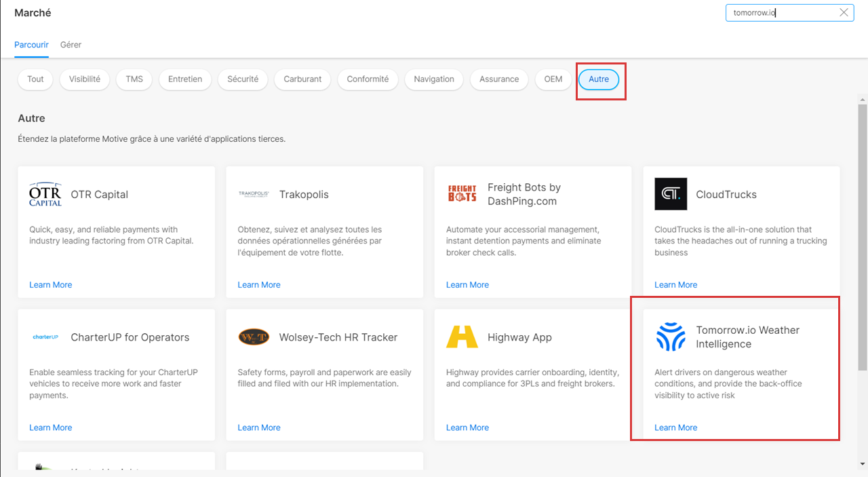
Task: Click the Tomorrow.io Weather Intelligence logo
Action: 671,337
